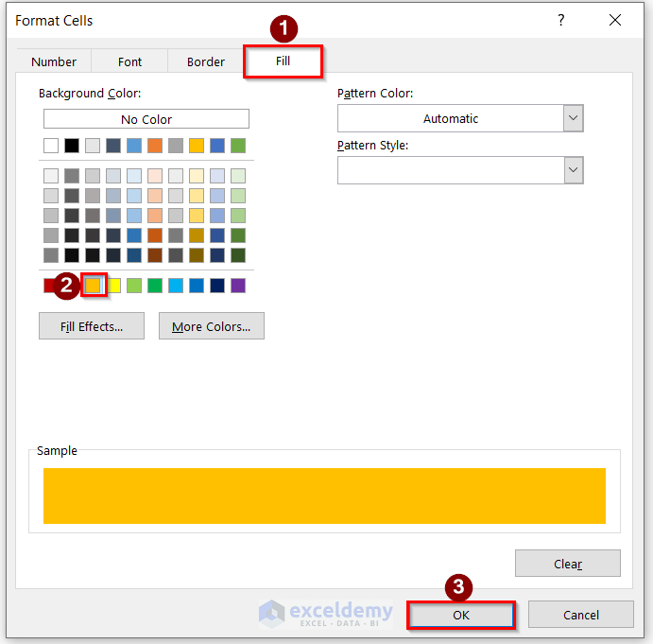Select the standard purple swatch
This screenshot has width=653, height=644.
[x=238, y=286]
